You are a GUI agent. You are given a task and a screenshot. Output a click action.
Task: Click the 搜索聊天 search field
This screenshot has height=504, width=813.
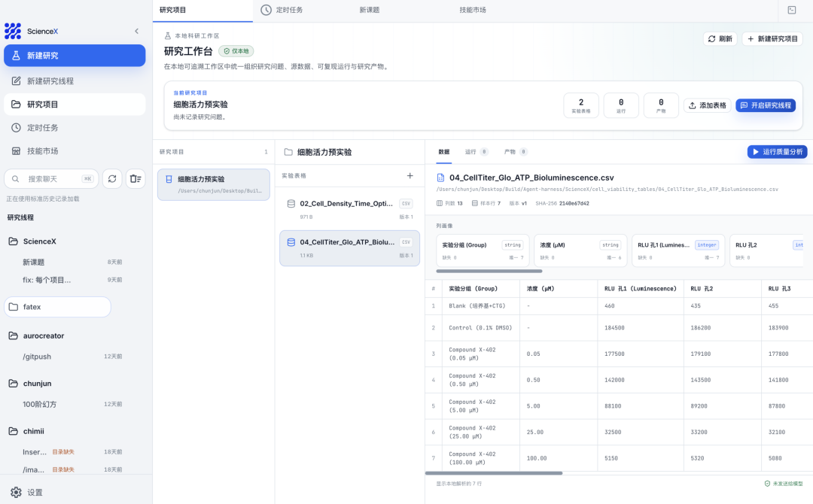[51, 179]
